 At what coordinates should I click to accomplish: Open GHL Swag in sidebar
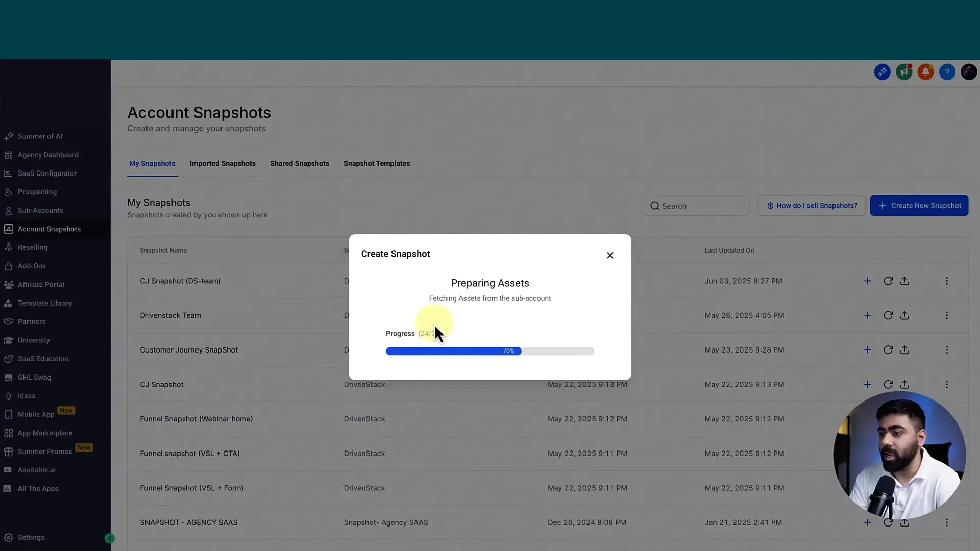click(x=35, y=378)
